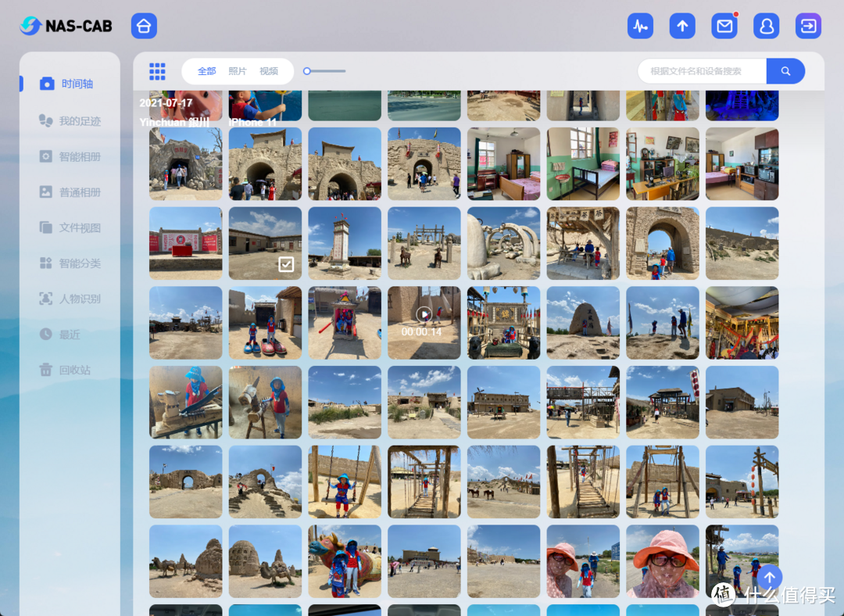Toggle the grid view icon

pyautogui.click(x=157, y=71)
